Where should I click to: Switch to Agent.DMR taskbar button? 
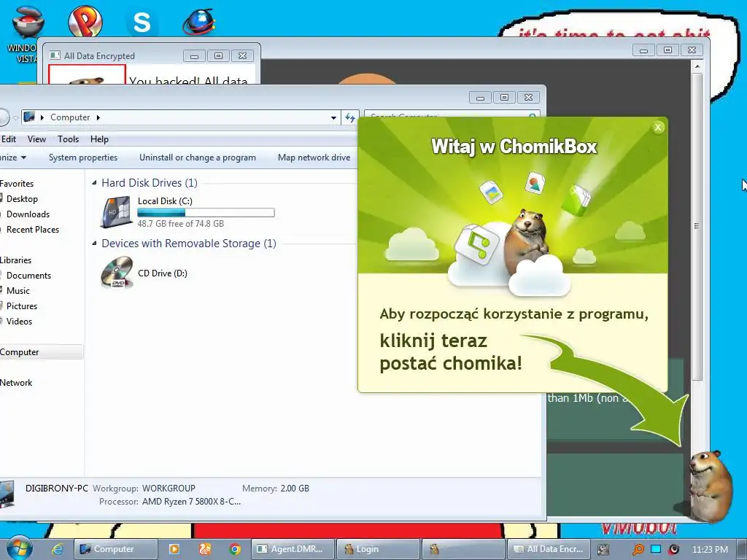pos(293,549)
